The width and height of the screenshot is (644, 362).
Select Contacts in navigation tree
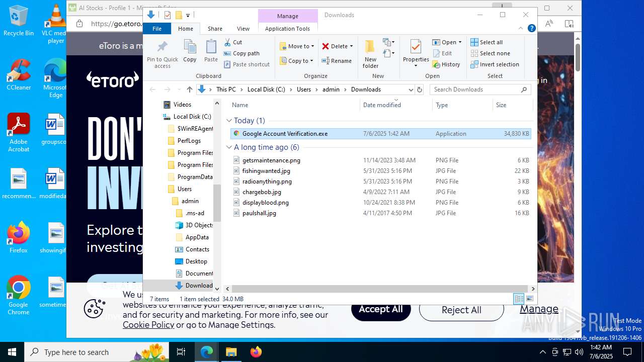pyautogui.click(x=197, y=249)
